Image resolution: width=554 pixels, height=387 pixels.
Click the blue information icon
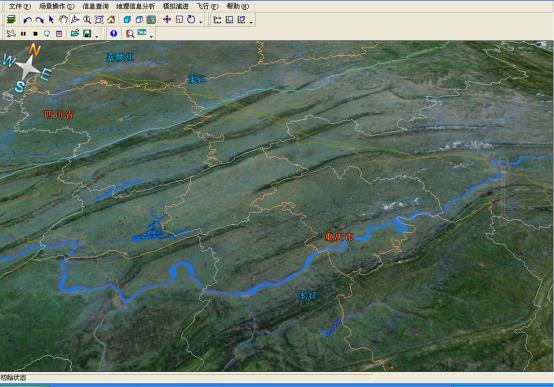tap(114, 34)
